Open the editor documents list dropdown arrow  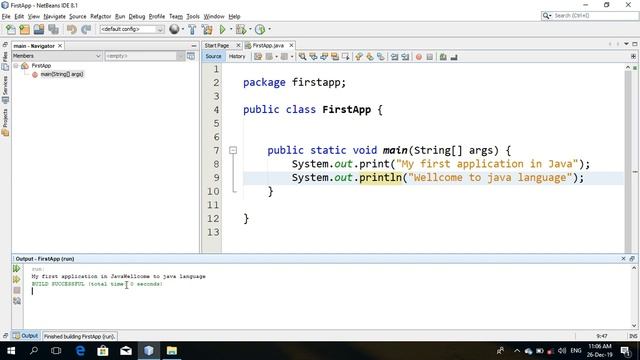click(626, 44)
